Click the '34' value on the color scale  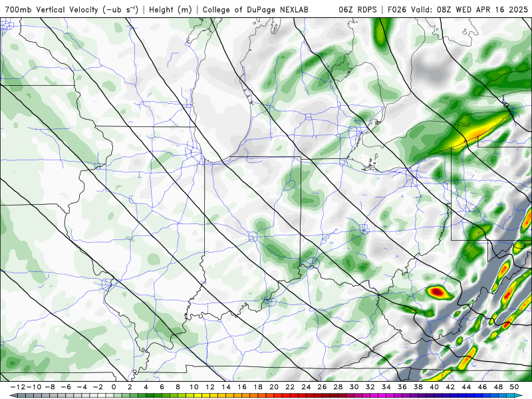pyautogui.click(x=386, y=387)
